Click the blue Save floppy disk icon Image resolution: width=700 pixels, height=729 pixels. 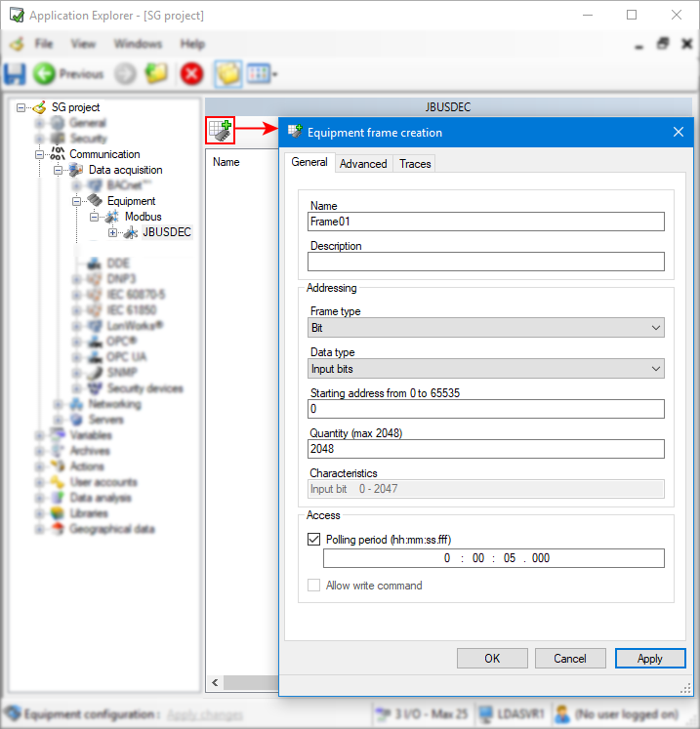[x=15, y=74]
